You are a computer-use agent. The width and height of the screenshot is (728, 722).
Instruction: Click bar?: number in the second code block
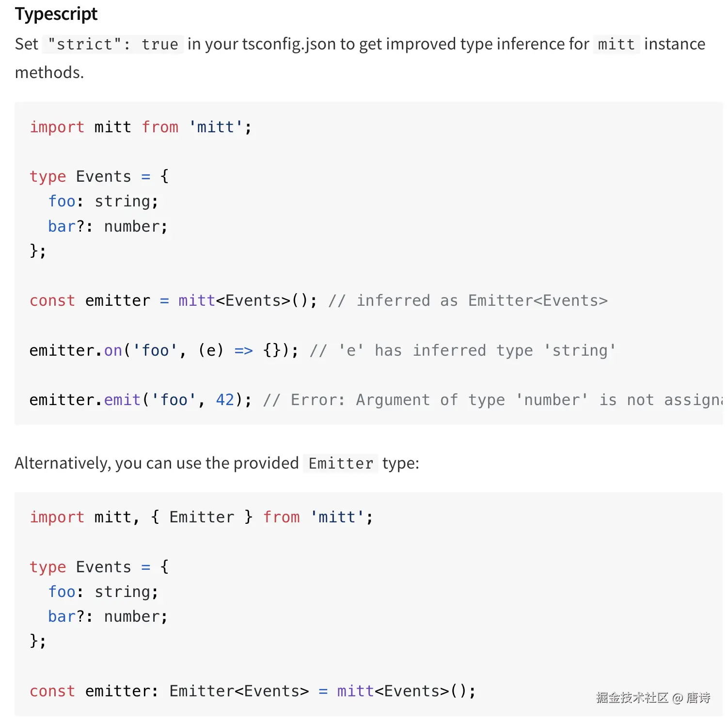[108, 616]
